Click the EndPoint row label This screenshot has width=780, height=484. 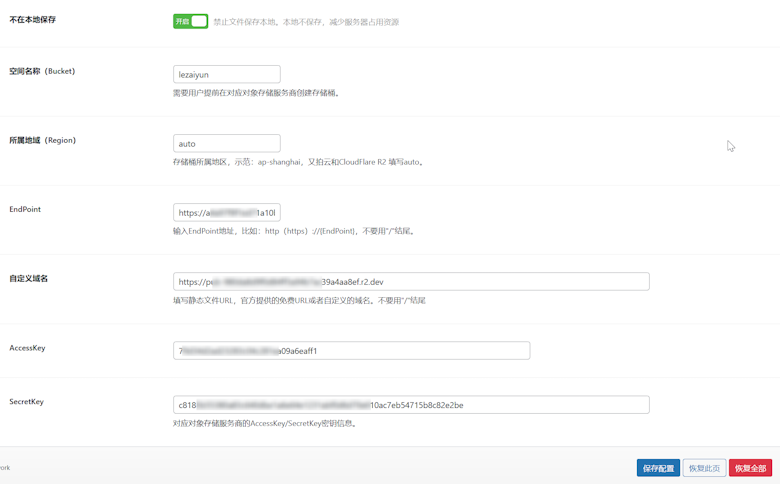pos(25,209)
